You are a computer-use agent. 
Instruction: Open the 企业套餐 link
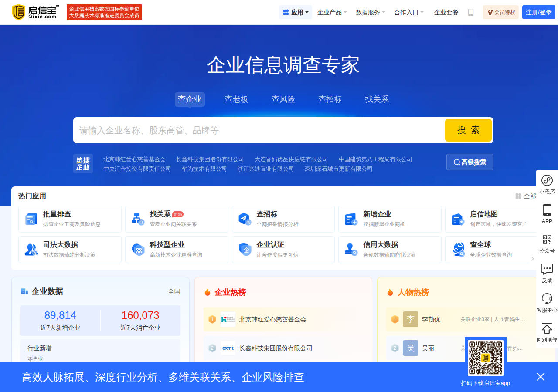coord(446,12)
